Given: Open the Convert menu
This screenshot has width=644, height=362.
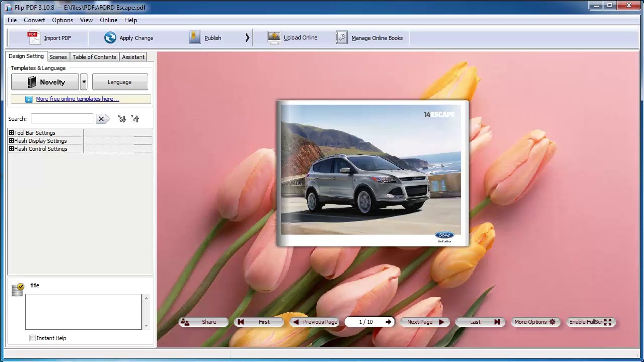Looking at the screenshot, I should [x=34, y=20].
